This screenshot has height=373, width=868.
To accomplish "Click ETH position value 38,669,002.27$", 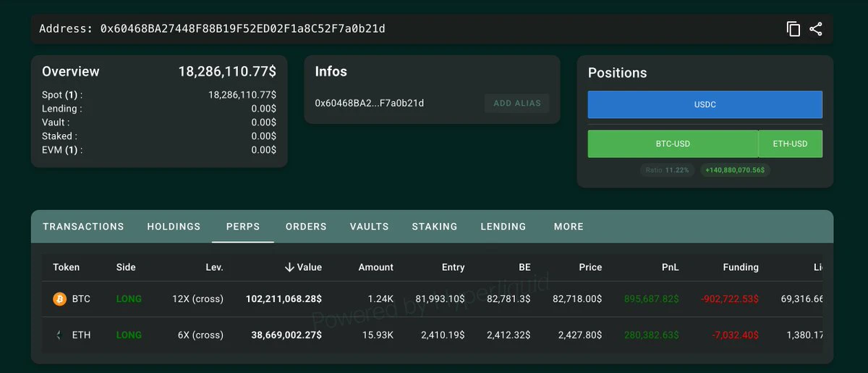I will point(286,335).
